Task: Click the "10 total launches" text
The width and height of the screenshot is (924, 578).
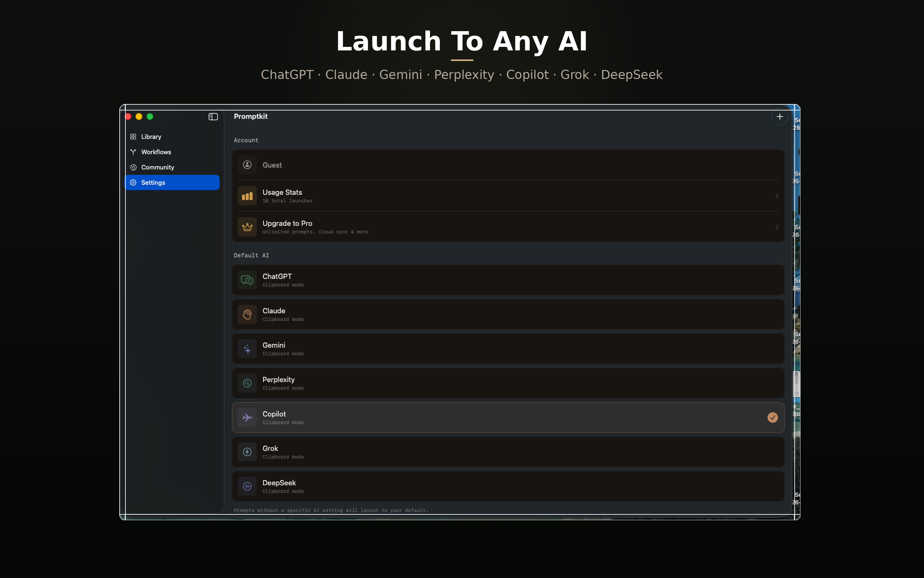Action: (287, 201)
